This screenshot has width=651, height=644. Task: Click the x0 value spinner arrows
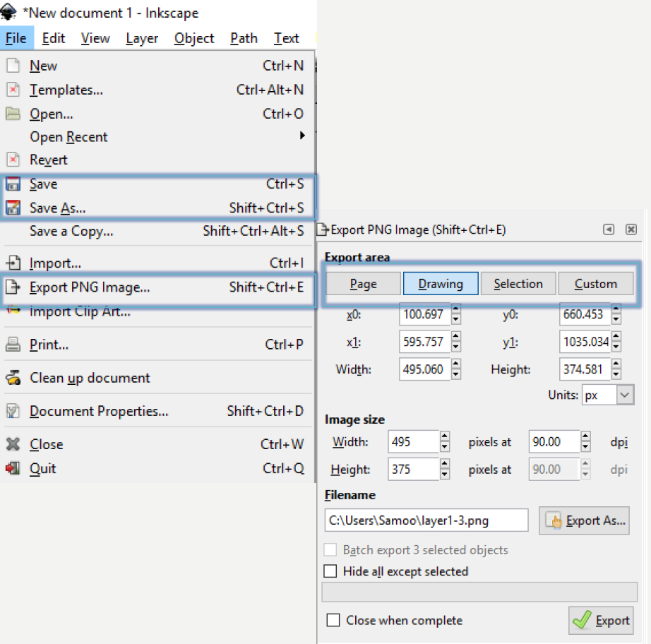tap(456, 314)
